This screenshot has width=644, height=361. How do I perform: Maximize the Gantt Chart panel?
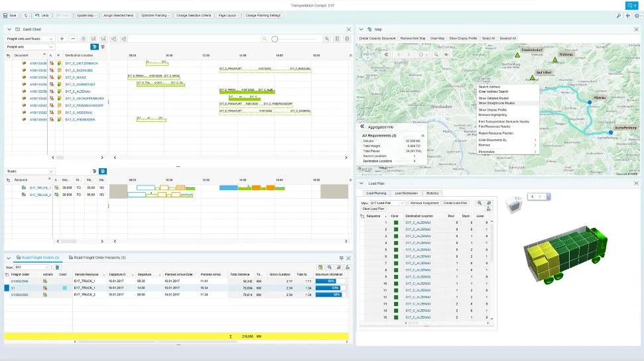tap(348, 29)
